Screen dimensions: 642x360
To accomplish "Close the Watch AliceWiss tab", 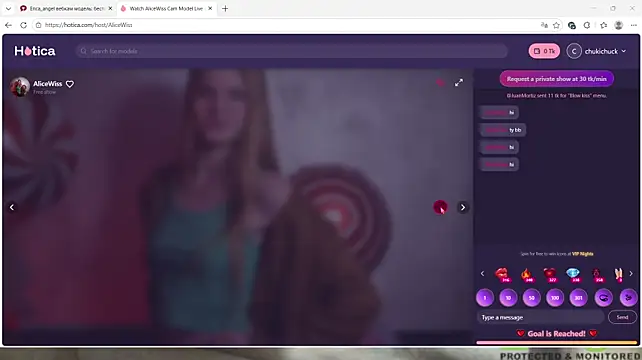I will (210, 9).
